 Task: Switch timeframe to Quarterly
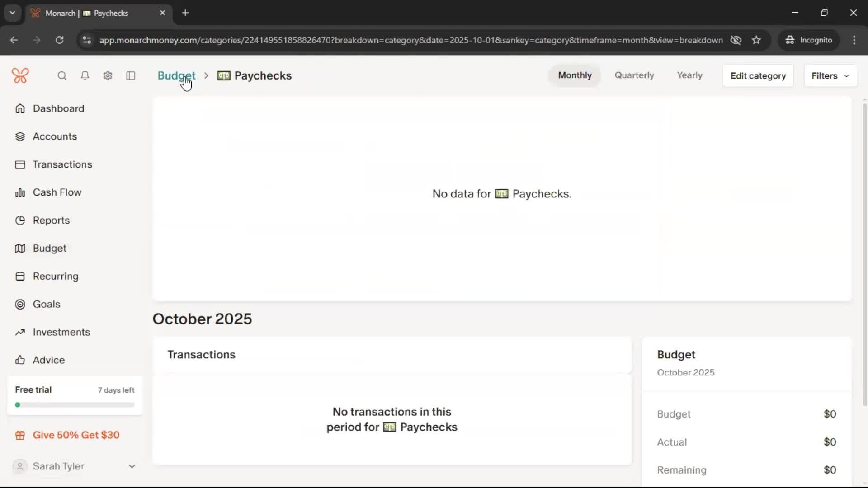pos(634,75)
